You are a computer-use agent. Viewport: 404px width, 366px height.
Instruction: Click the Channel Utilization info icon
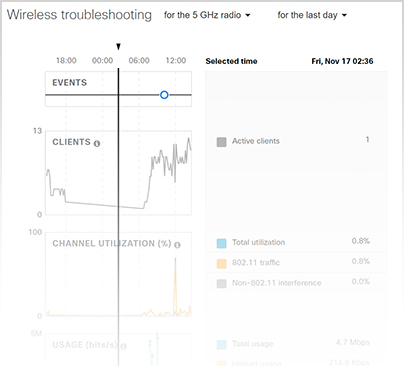coord(177,245)
